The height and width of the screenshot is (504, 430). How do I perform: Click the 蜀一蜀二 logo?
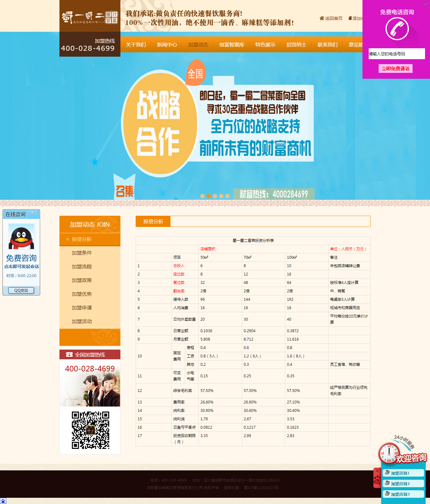tap(90, 17)
